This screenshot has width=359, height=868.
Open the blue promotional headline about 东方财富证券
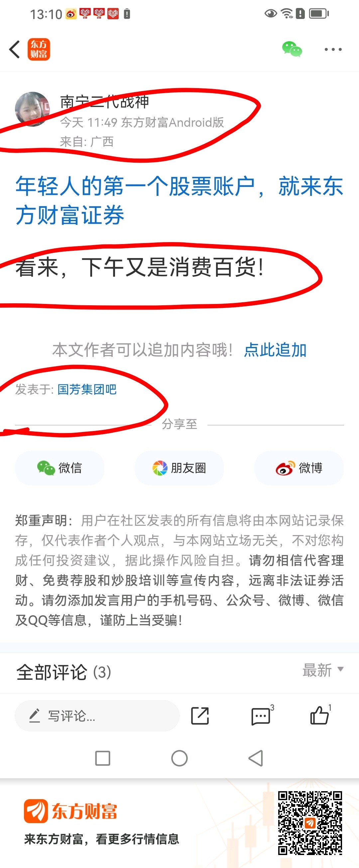(179, 200)
